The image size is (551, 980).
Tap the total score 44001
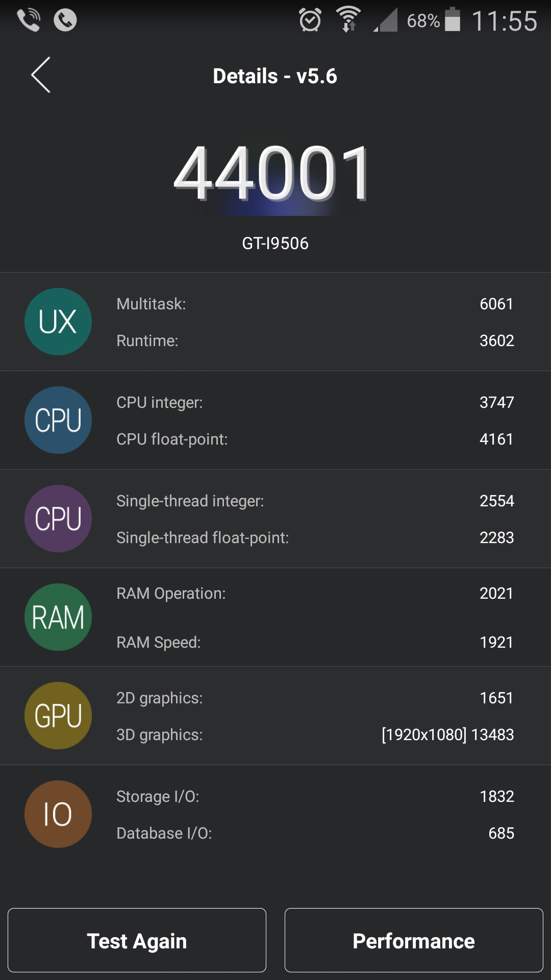[273, 174]
